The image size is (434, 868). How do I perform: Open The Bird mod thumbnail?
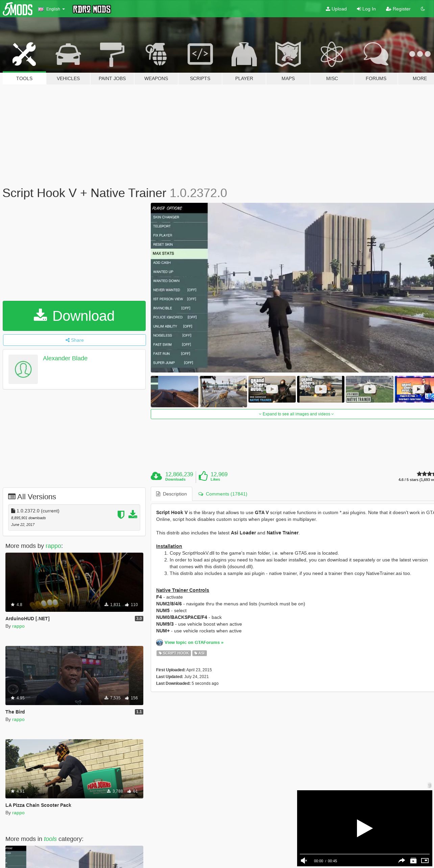point(74,675)
